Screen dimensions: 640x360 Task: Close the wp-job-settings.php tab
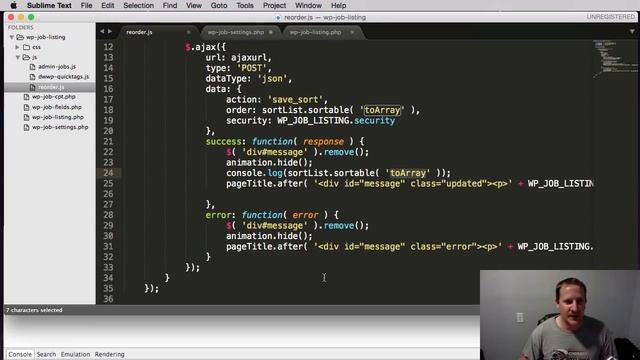pos(271,32)
